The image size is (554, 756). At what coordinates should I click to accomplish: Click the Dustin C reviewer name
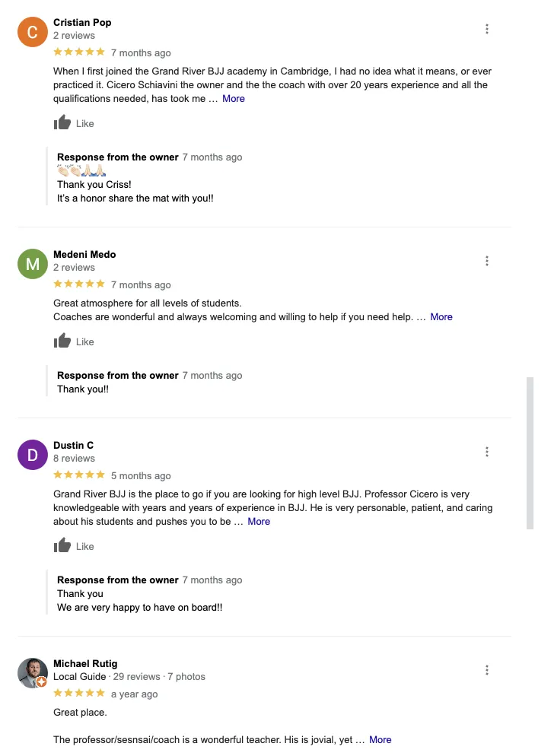click(x=73, y=446)
